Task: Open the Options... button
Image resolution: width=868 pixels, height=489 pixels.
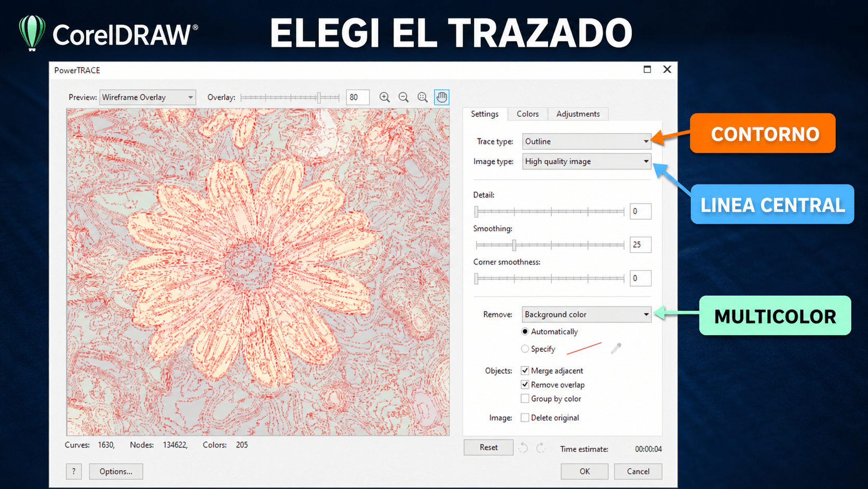Action: [116, 471]
